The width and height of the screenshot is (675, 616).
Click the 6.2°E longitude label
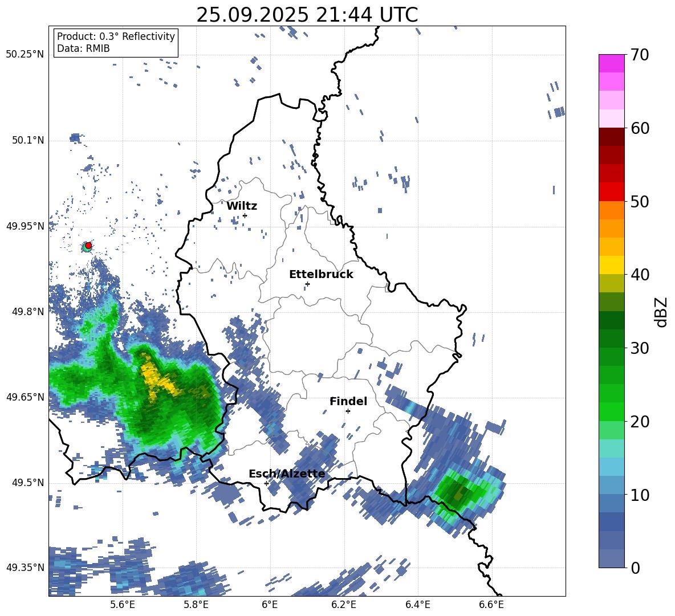tap(344, 605)
